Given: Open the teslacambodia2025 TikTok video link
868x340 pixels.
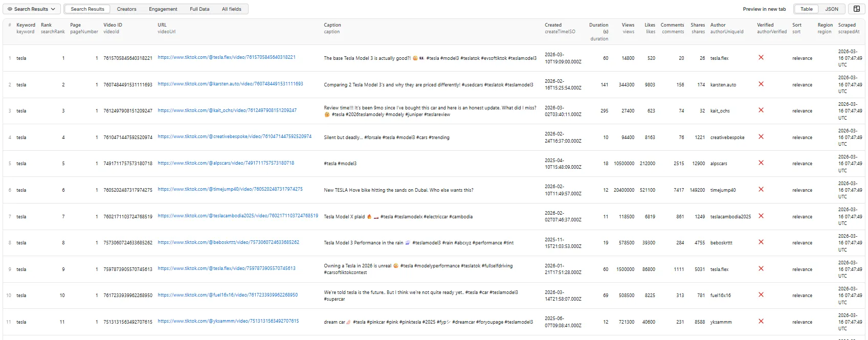Looking at the screenshot, I should coord(238,216).
